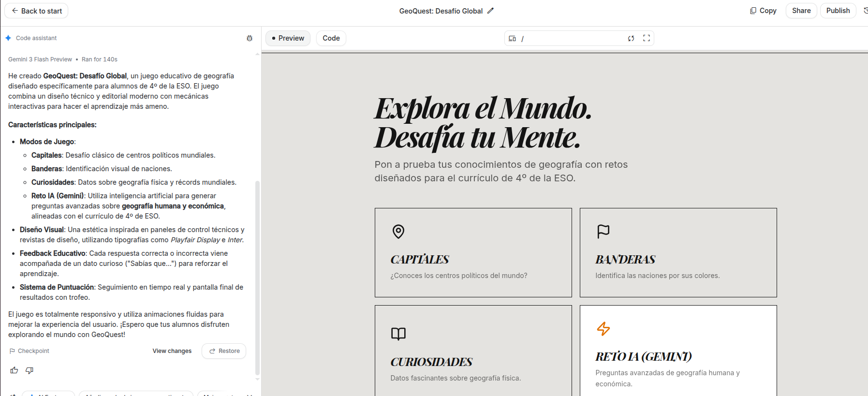The height and width of the screenshot is (396, 868).
Task: Click the map pin icon on Capitales card
Action: click(398, 232)
